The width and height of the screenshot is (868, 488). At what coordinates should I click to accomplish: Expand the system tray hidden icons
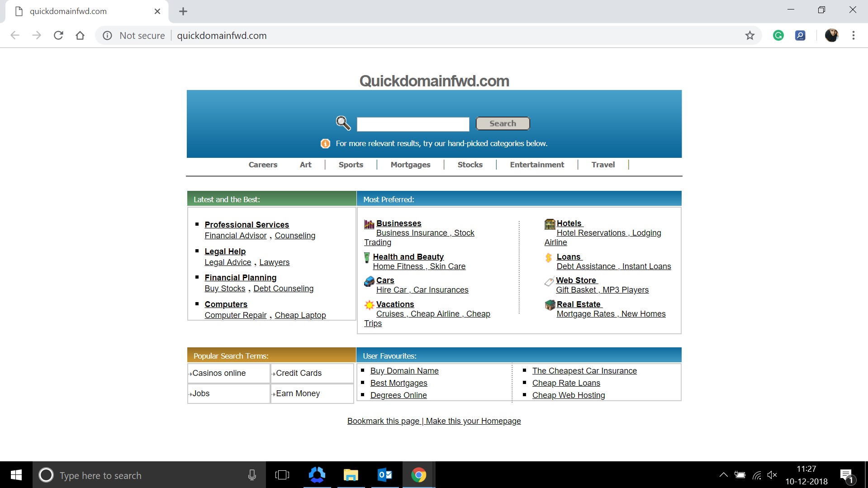(x=723, y=475)
